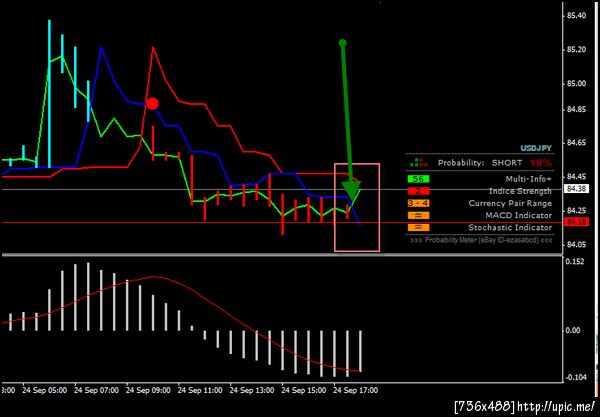Click the 85.20 price axis label
This screenshot has width=600, height=417.
click(576, 50)
